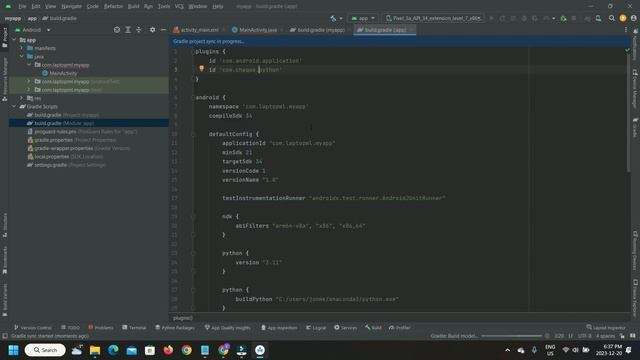The image size is (640, 360).
Task: Open the Project tool window sidebar tab
Action: [x=4, y=38]
